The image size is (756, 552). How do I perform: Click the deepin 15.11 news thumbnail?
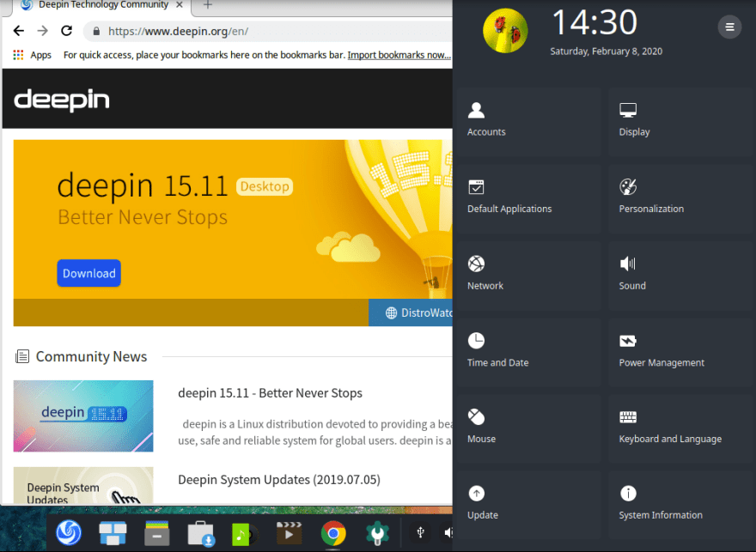(83, 416)
